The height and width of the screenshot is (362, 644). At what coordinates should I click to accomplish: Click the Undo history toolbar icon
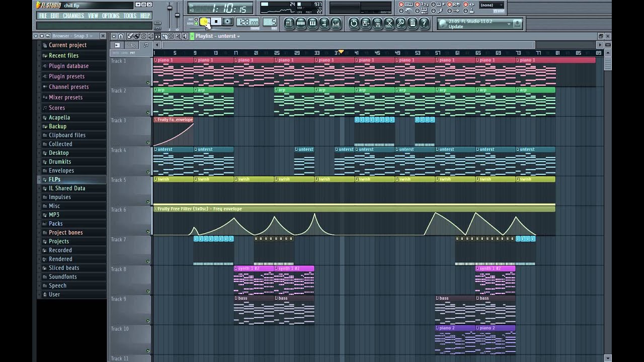click(x=354, y=23)
